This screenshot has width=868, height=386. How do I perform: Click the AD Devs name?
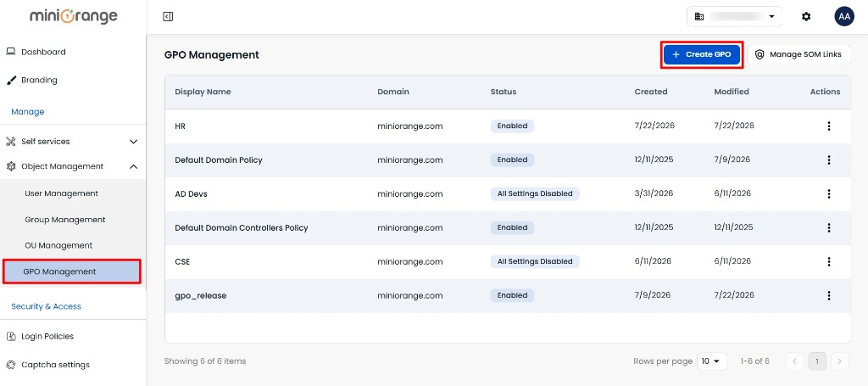191,193
